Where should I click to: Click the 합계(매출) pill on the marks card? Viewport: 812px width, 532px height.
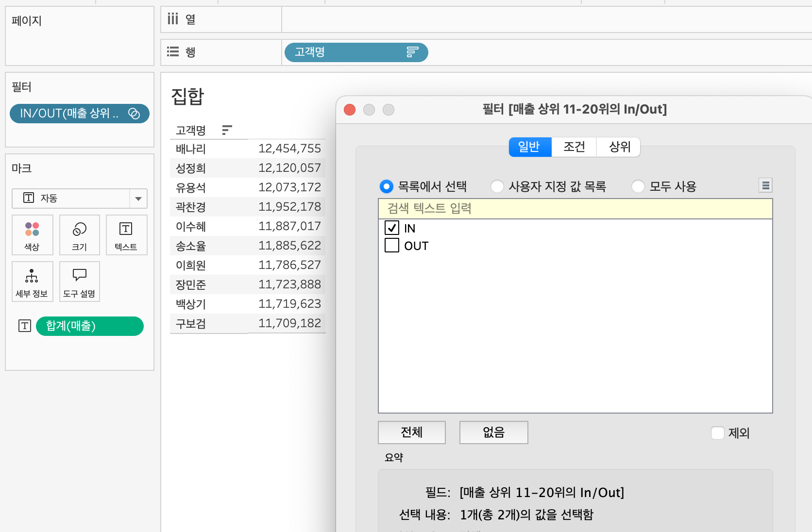(90, 326)
